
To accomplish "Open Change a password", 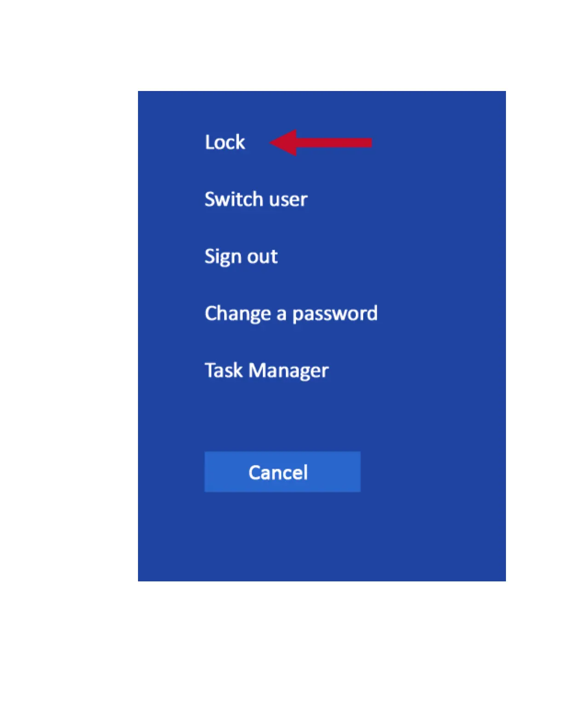I will tap(291, 313).
